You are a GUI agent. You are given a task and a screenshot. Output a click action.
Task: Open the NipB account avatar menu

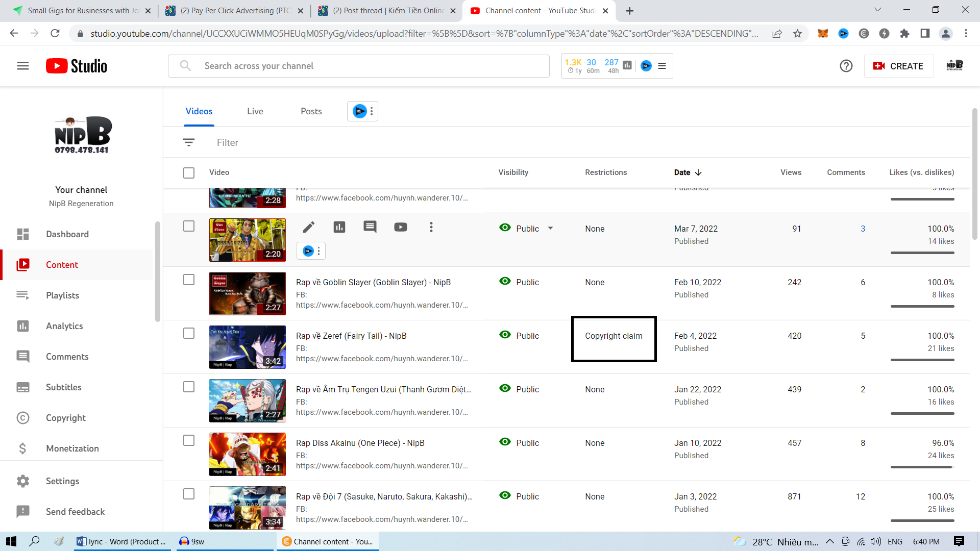[x=954, y=66]
